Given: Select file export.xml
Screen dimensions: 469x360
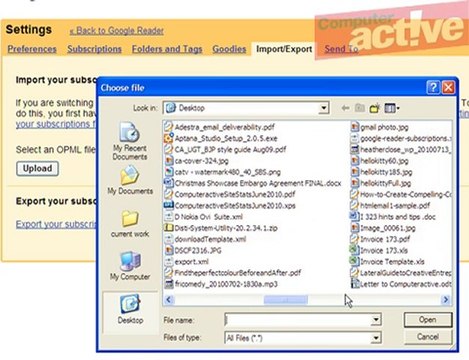Looking at the screenshot, I should 187,262.
